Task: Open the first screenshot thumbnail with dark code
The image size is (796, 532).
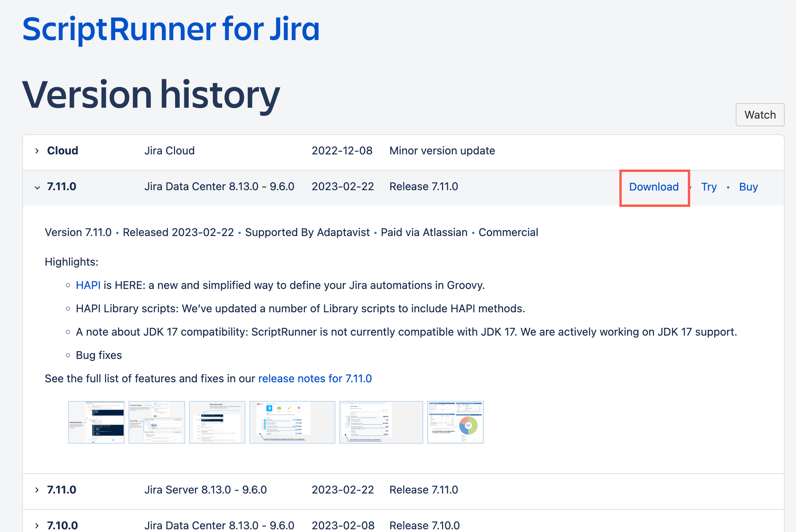Action: [x=96, y=422]
